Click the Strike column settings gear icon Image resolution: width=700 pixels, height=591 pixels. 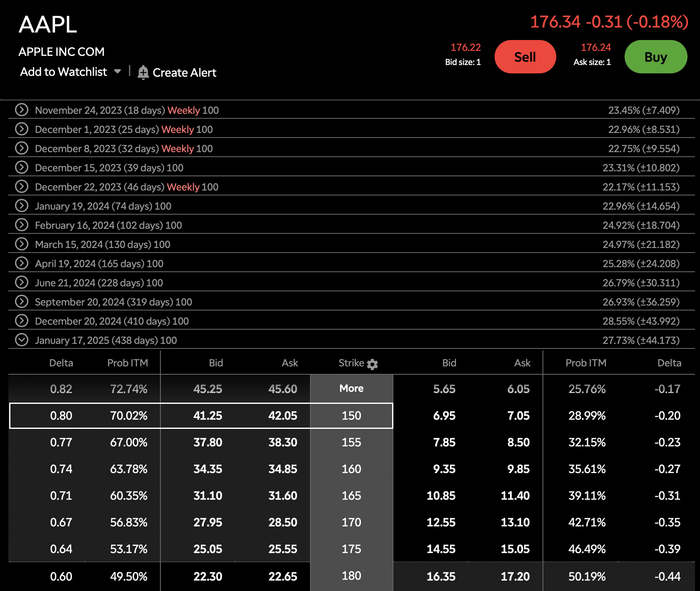click(372, 364)
